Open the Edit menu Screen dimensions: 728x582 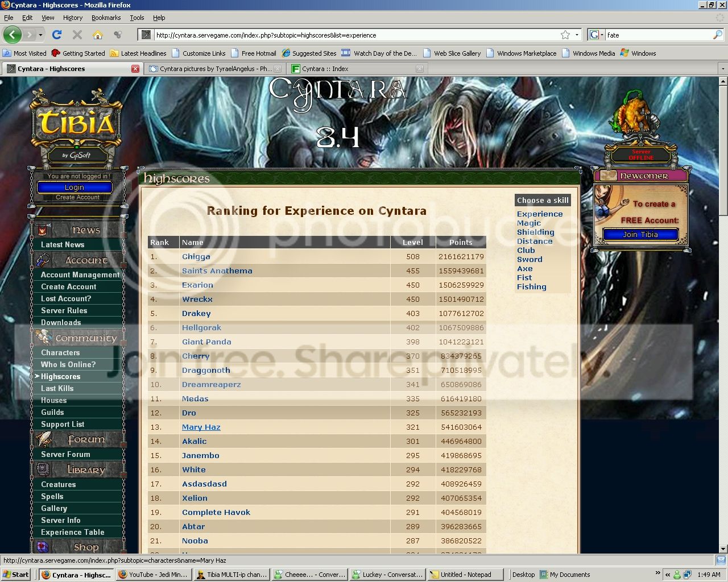pos(27,18)
